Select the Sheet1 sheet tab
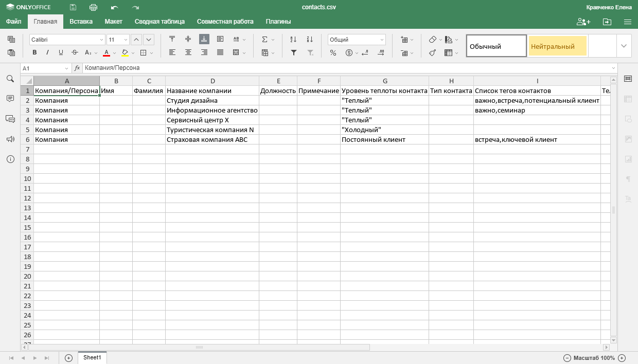Viewport: 638px width, 364px height. coord(93,357)
